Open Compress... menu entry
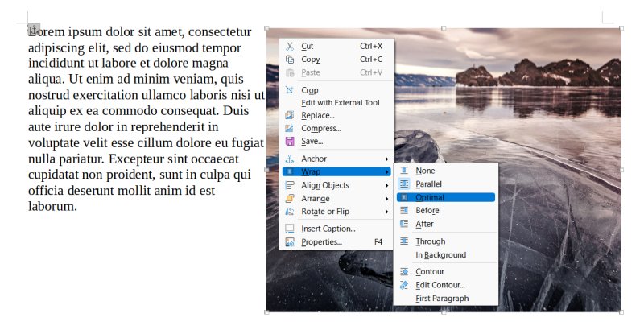Viewport: 644px width, 330px height. click(x=336, y=129)
